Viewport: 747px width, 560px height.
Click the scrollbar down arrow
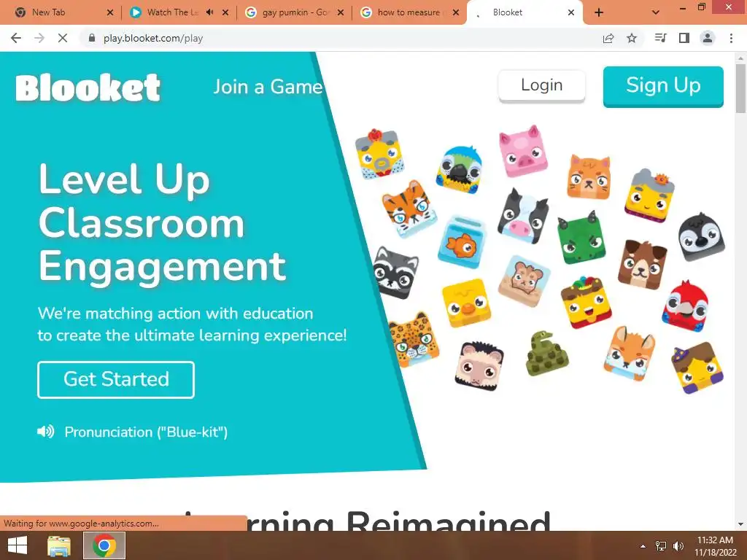(740, 524)
